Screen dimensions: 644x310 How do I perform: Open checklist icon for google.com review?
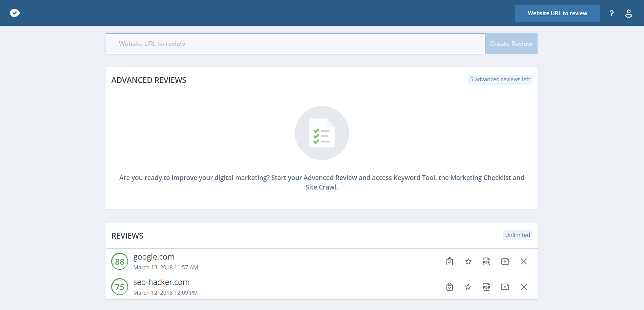tap(449, 262)
